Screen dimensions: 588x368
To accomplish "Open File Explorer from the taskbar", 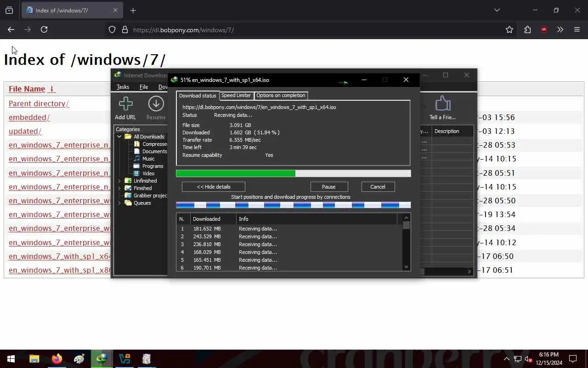I will tap(34, 359).
